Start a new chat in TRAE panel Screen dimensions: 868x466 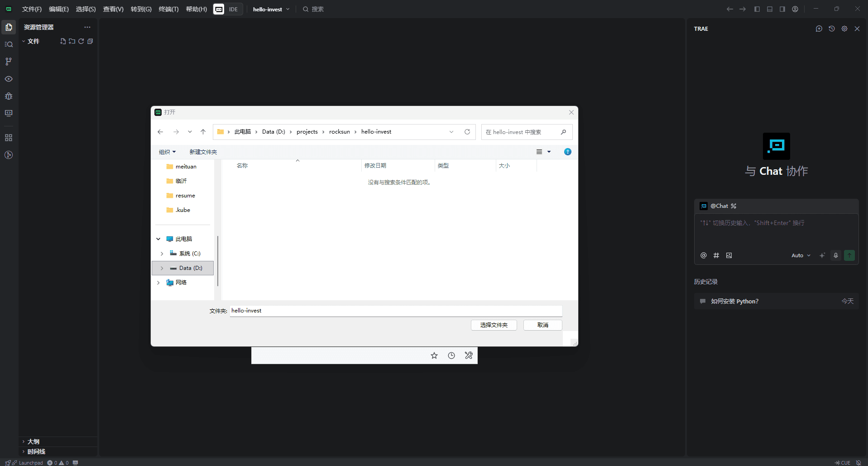point(819,29)
